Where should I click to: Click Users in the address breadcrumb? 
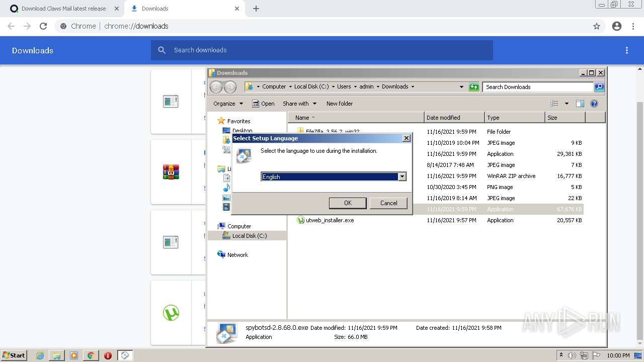pos(344,86)
